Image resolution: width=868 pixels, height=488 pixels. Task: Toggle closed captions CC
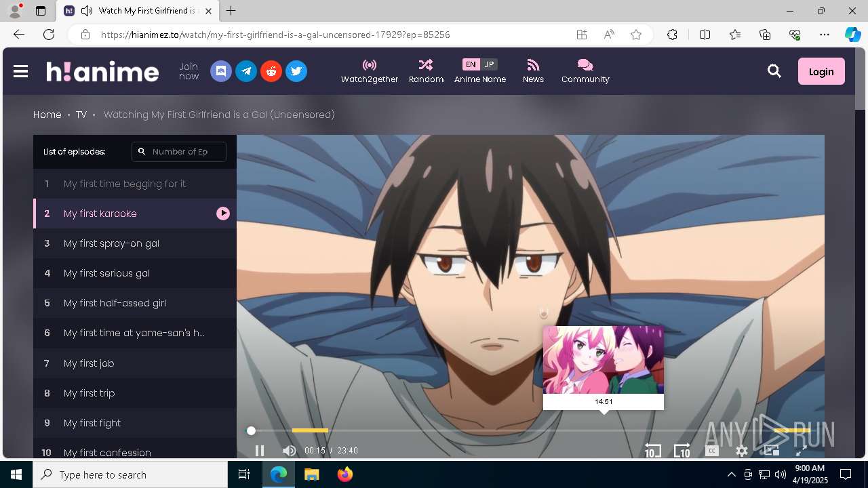pyautogui.click(x=712, y=451)
